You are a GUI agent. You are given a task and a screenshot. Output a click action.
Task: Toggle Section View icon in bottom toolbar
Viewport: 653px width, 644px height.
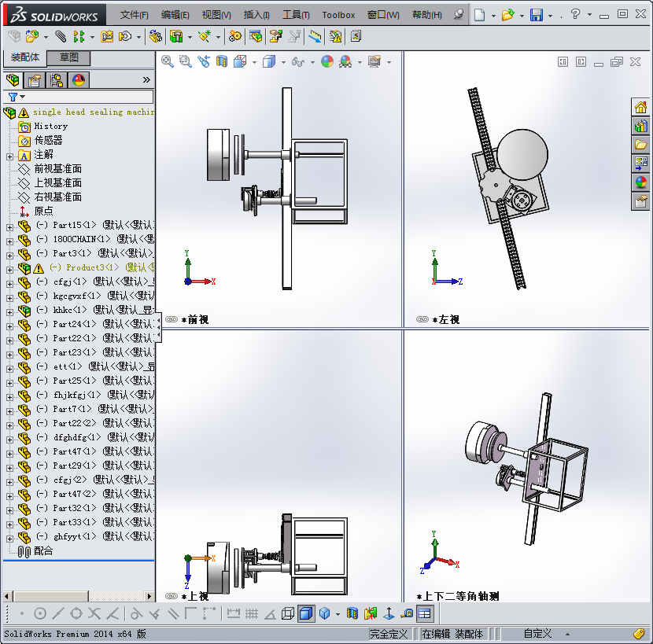(x=352, y=613)
